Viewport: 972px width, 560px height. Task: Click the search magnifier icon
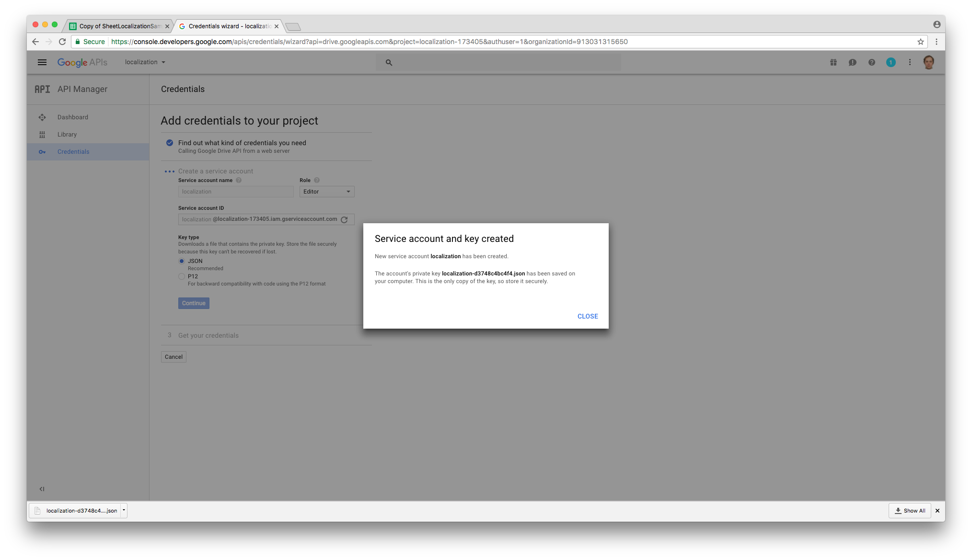[x=389, y=62]
